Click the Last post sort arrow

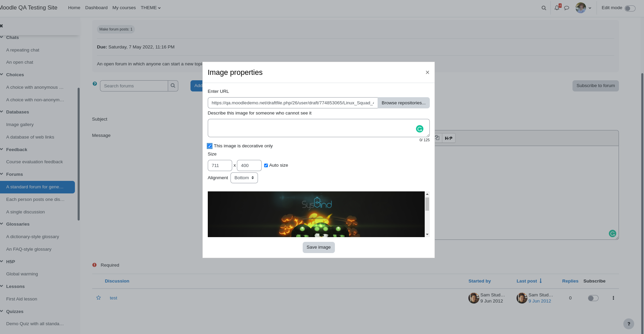click(x=541, y=281)
